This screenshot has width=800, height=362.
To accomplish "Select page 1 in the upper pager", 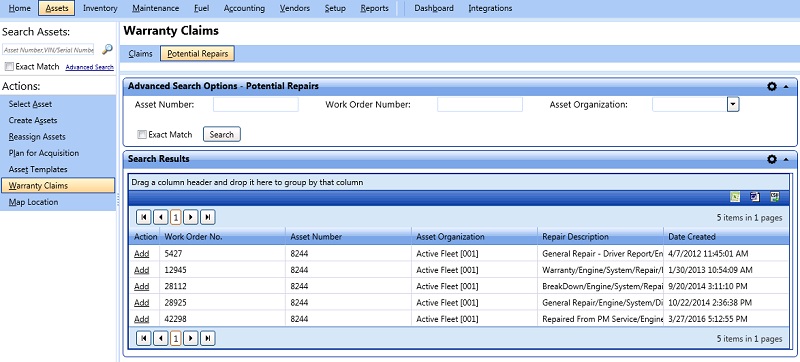I will [x=176, y=218].
